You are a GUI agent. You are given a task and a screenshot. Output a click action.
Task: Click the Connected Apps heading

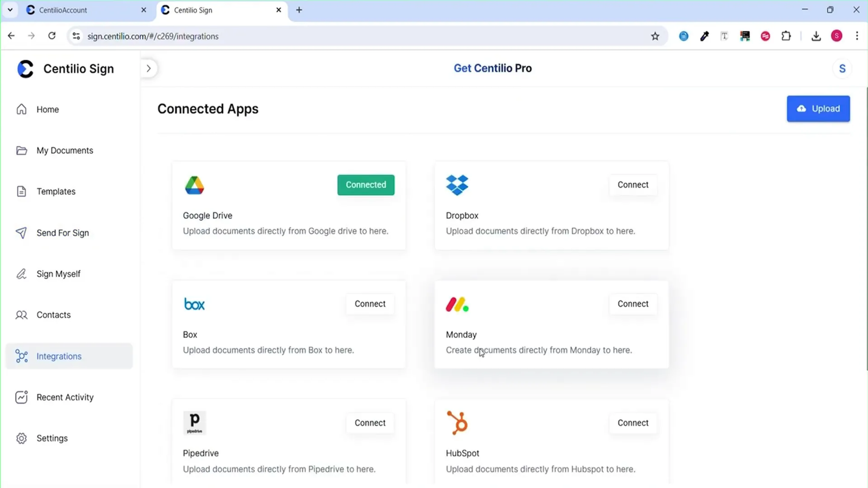(208, 109)
